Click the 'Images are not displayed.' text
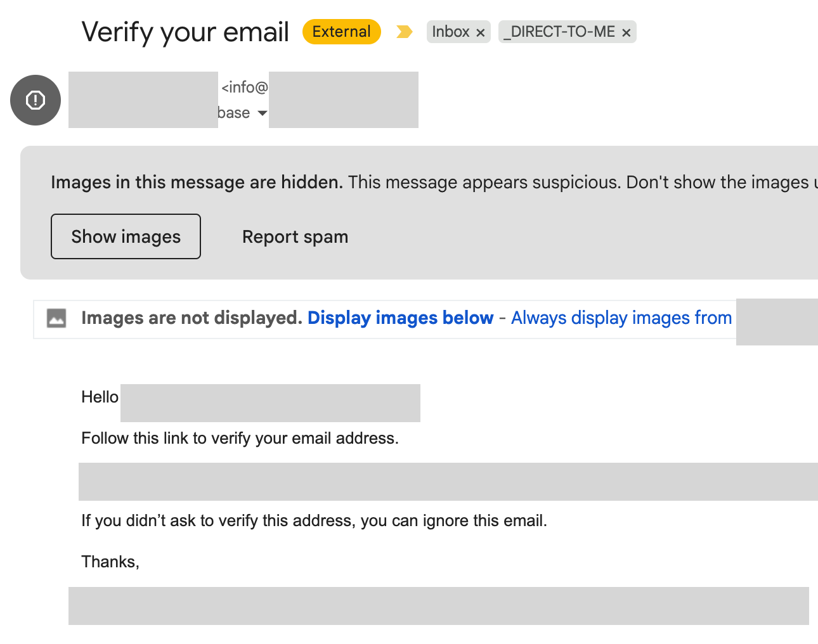 pos(192,318)
